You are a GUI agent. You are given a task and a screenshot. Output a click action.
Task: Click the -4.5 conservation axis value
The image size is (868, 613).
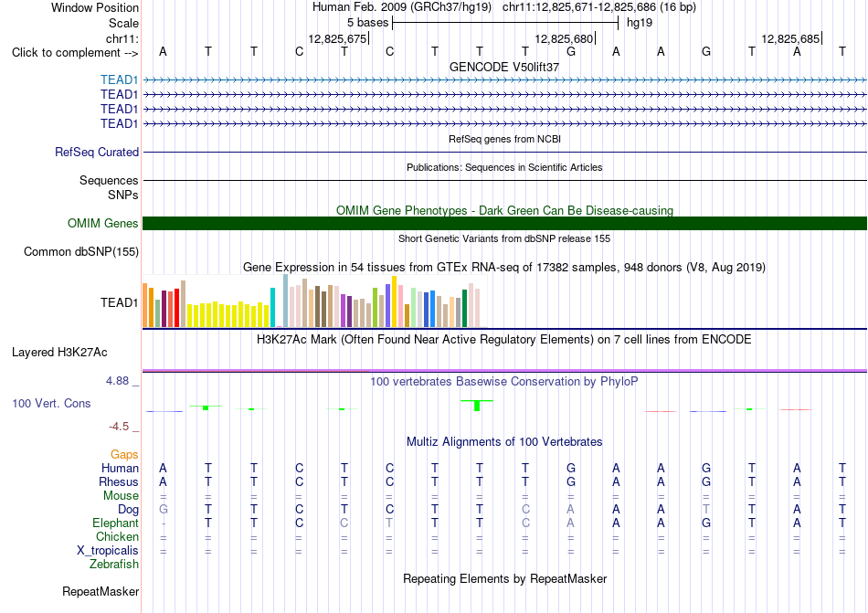[119, 427]
